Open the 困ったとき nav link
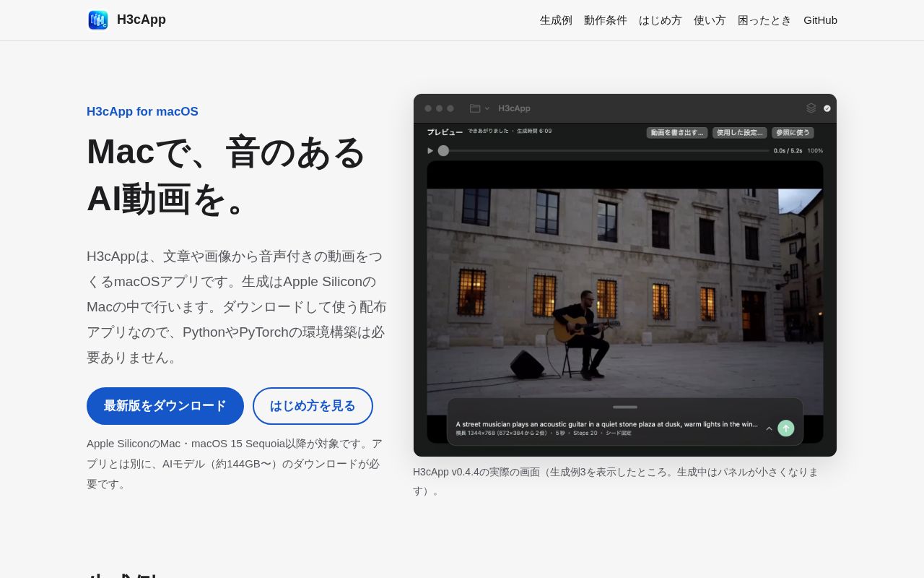 click(764, 20)
